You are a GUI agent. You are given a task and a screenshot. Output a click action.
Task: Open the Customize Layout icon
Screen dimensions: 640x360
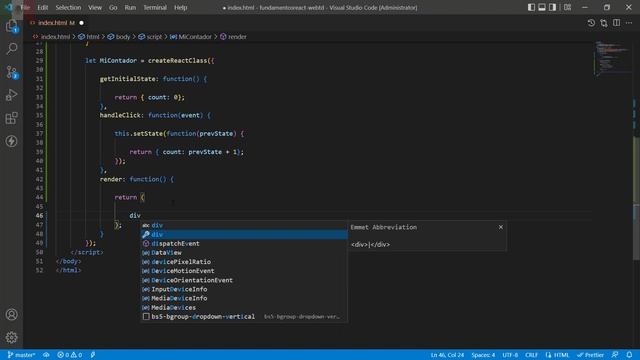(x=567, y=7)
